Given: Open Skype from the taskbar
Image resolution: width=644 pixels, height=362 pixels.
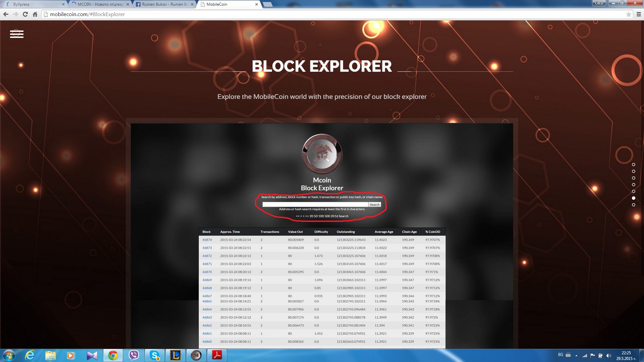Looking at the screenshot, I should click(x=155, y=355).
